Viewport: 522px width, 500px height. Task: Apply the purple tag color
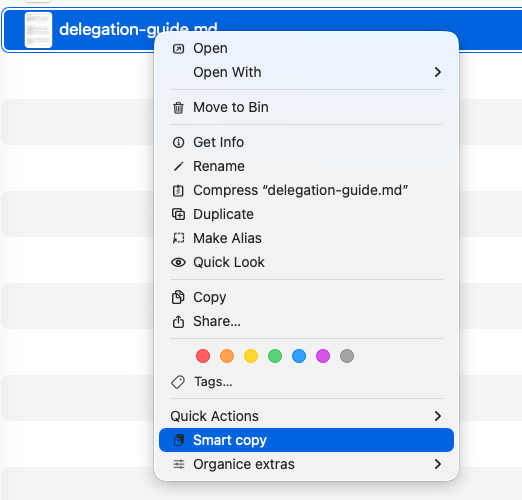323,356
